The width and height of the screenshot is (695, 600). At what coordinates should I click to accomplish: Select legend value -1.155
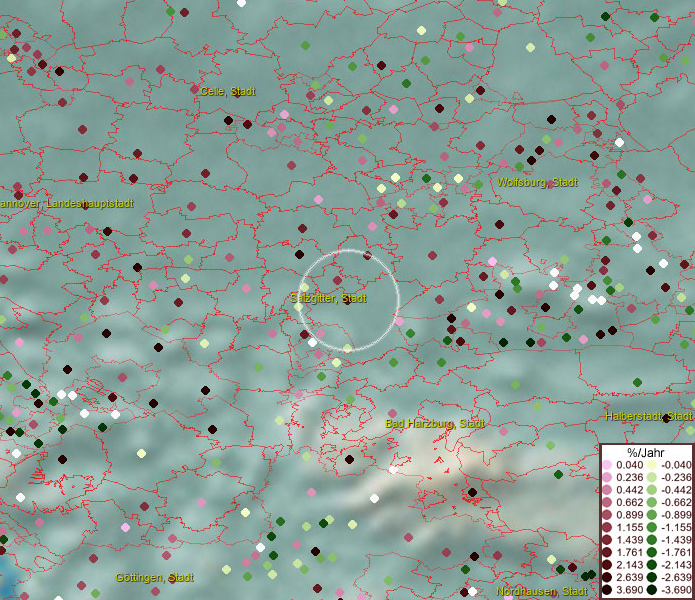676,527
